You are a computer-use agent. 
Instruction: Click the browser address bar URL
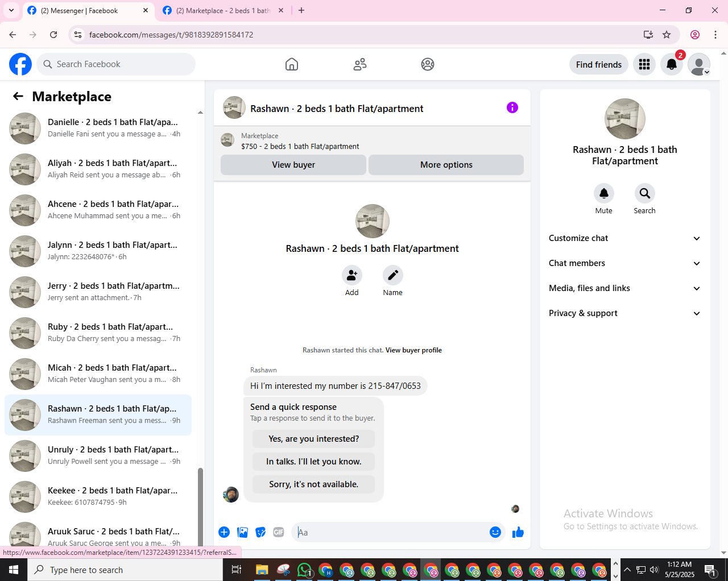171,35
